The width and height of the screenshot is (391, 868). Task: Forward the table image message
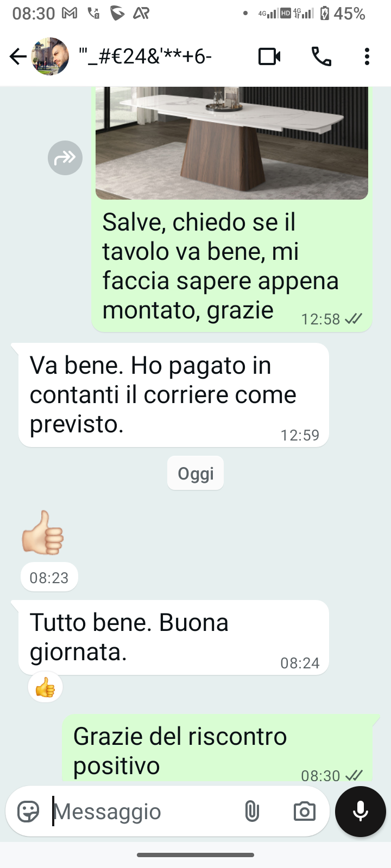tap(65, 158)
